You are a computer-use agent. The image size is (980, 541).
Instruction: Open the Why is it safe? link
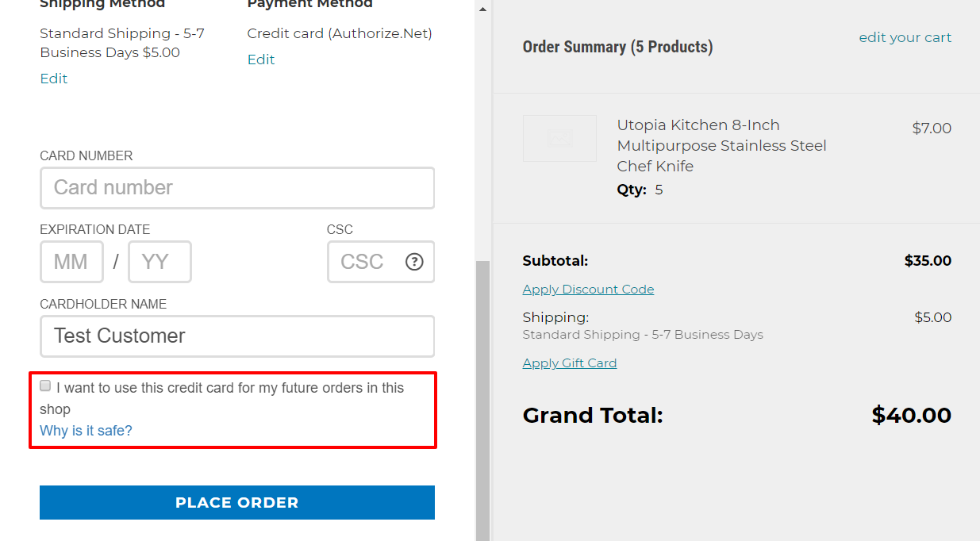point(86,431)
